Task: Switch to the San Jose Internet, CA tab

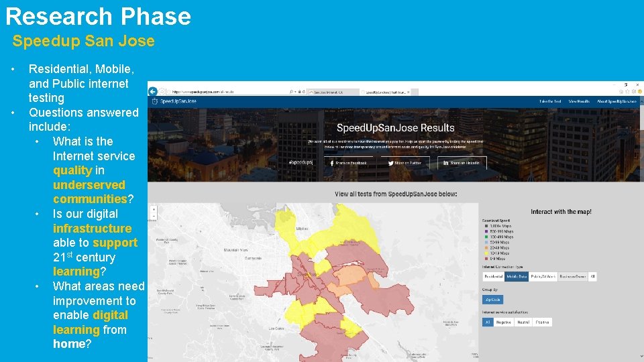Action: [x=334, y=93]
